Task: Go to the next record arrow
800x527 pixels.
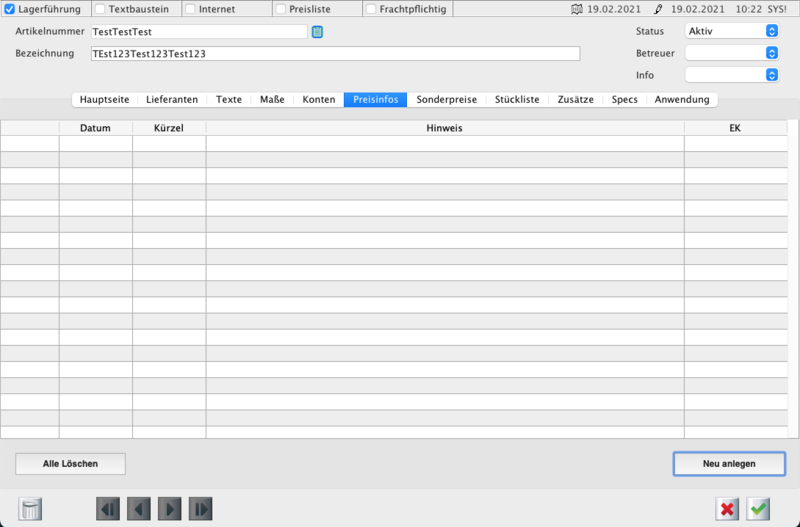Action: tap(170, 509)
